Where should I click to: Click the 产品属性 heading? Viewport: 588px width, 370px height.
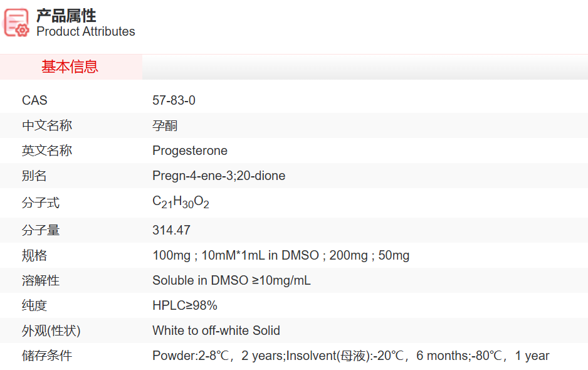point(66,16)
